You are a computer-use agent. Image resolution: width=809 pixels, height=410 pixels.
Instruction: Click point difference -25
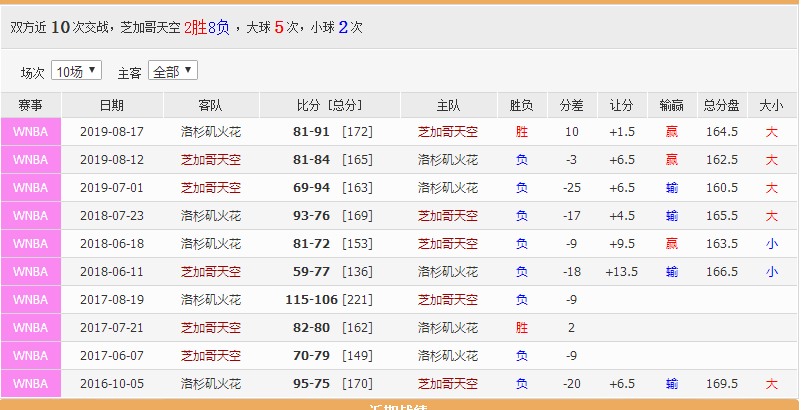(x=571, y=188)
